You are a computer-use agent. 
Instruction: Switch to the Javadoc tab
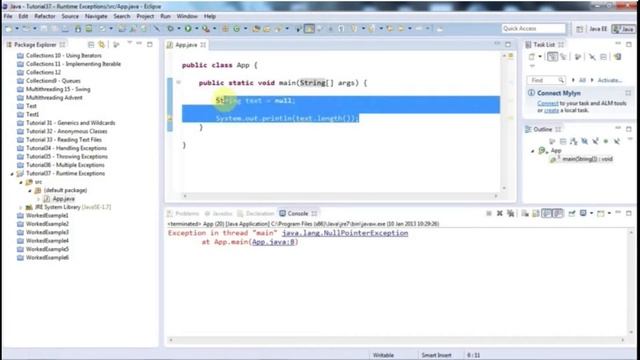tap(218, 213)
